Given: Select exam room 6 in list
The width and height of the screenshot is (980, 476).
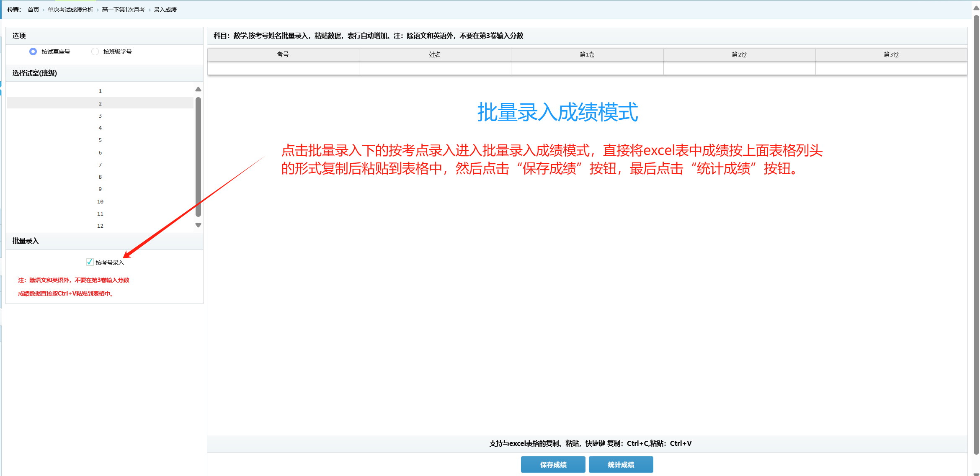Looking at the screenshot, I should (x=100, y=152).
